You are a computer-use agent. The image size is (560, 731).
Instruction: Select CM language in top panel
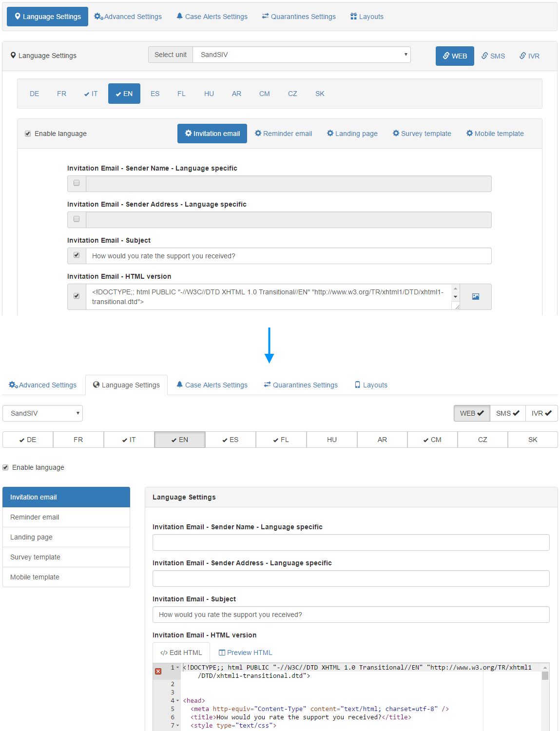tap(265, 94)
